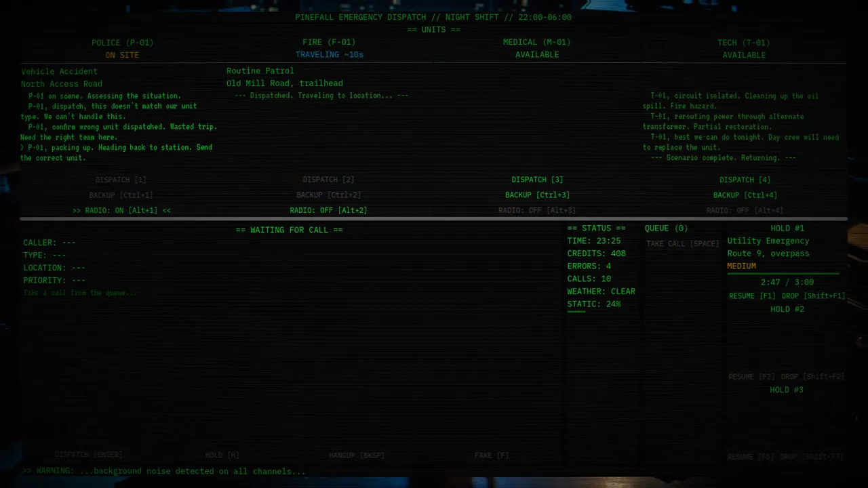Click the HOLD #3 label
Screen dimensions: 868x488
(787, 390)
